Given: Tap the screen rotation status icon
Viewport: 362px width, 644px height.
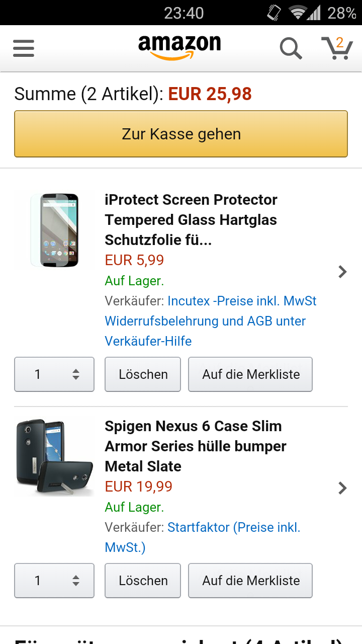Looking at the screenshot, I should (274, 13).
